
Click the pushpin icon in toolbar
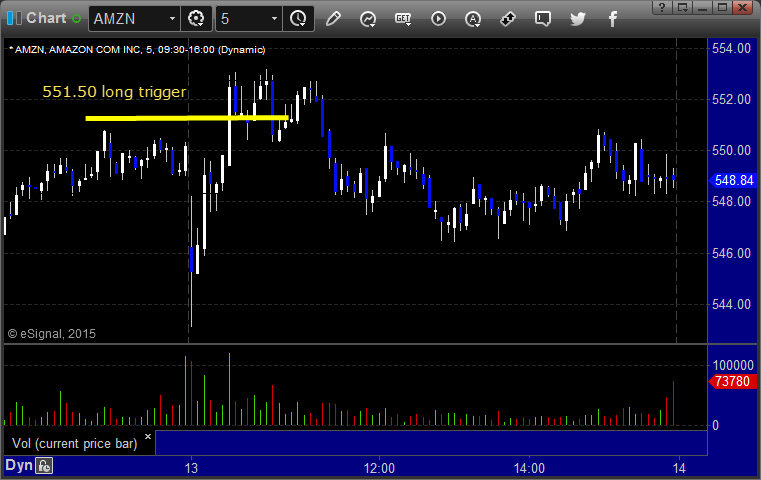point(508,19)
